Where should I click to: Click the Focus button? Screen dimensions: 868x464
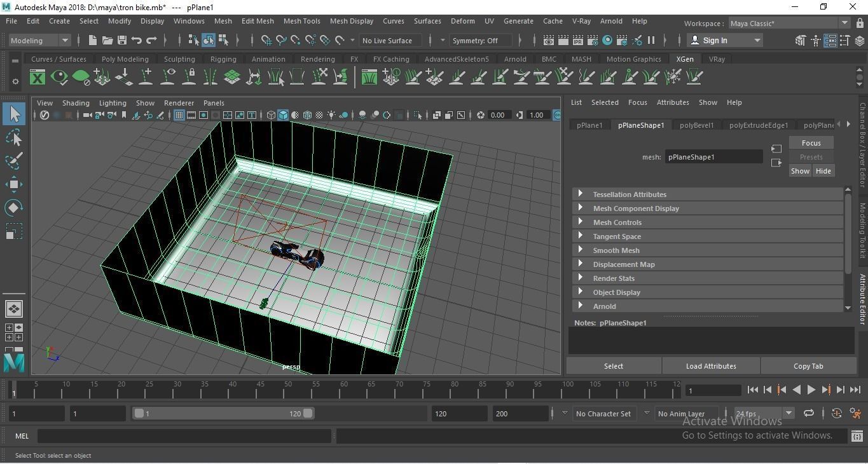click(811, 143)
